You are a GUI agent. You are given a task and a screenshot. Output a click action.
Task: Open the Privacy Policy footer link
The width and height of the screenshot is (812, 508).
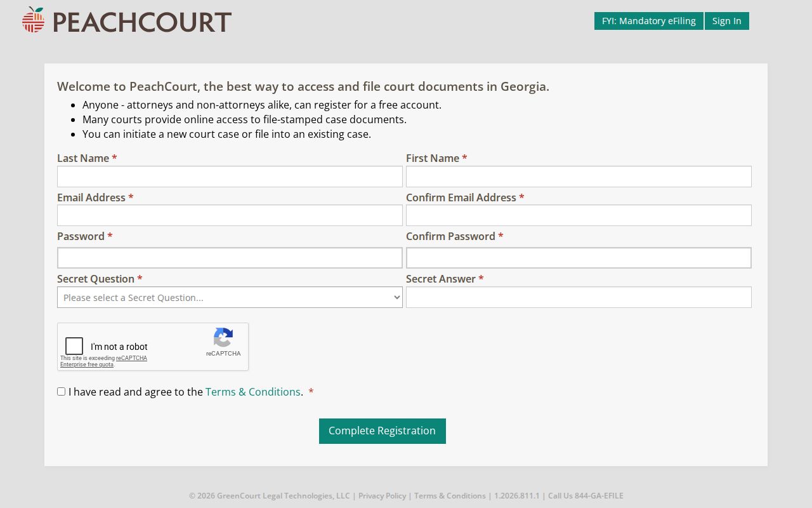382,496
